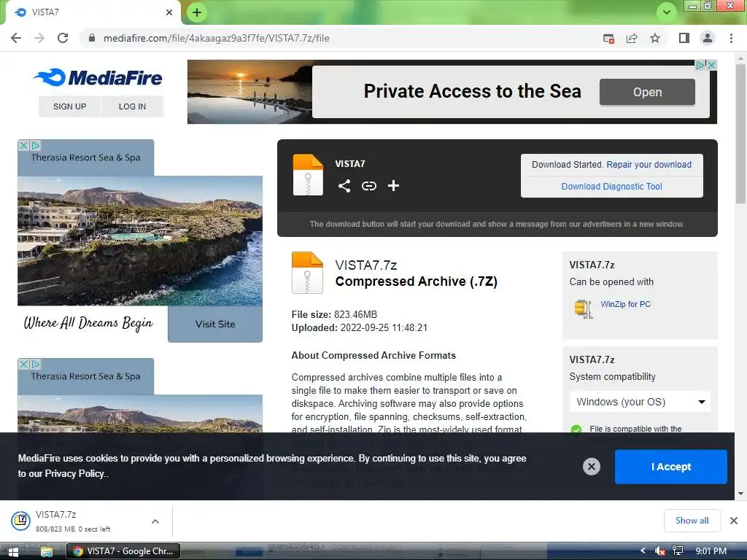The image size is (747, 560).
Task: Open File Explorer from the taskbar
Action: coord(47,551)
